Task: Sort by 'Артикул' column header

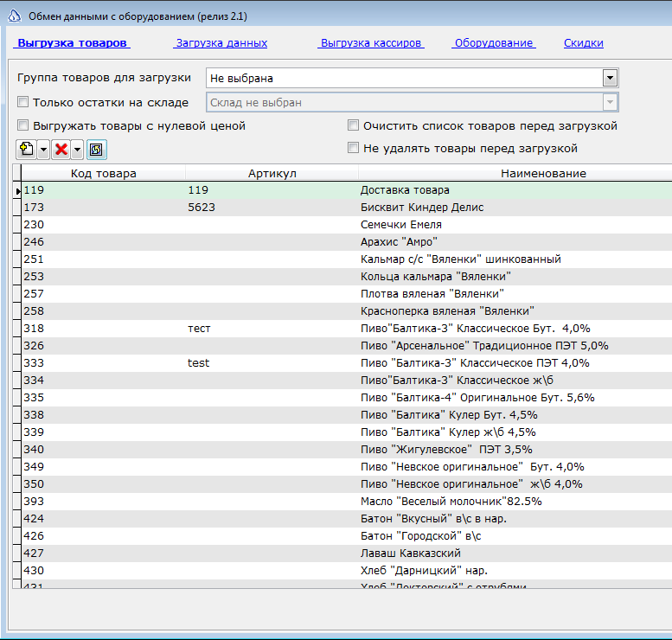Action: 272,173
